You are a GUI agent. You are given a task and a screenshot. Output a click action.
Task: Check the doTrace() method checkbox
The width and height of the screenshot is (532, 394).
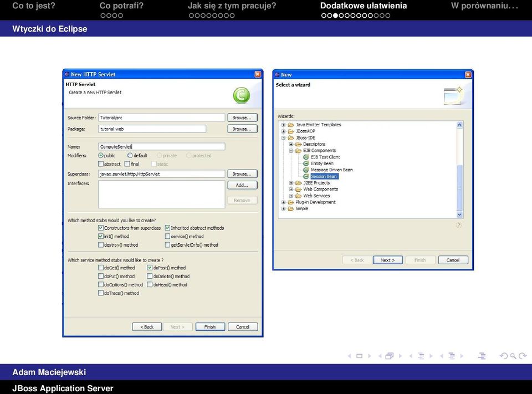point(101,293)
